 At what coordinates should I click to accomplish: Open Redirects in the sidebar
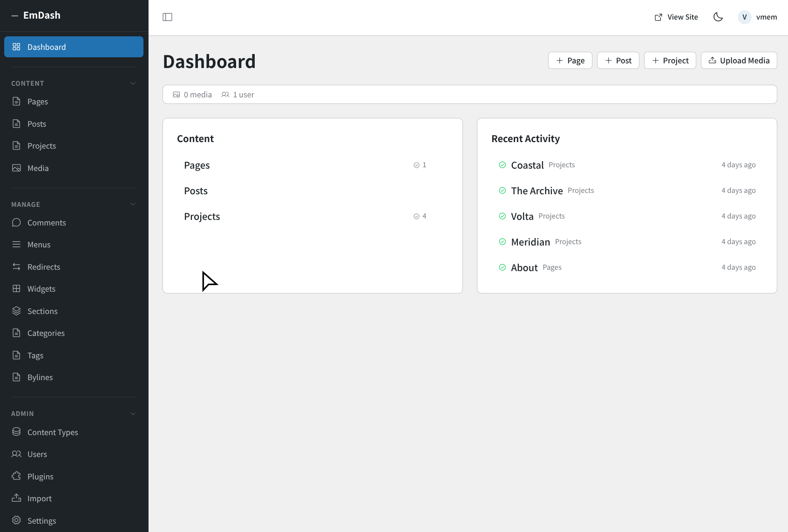(74, 266)
